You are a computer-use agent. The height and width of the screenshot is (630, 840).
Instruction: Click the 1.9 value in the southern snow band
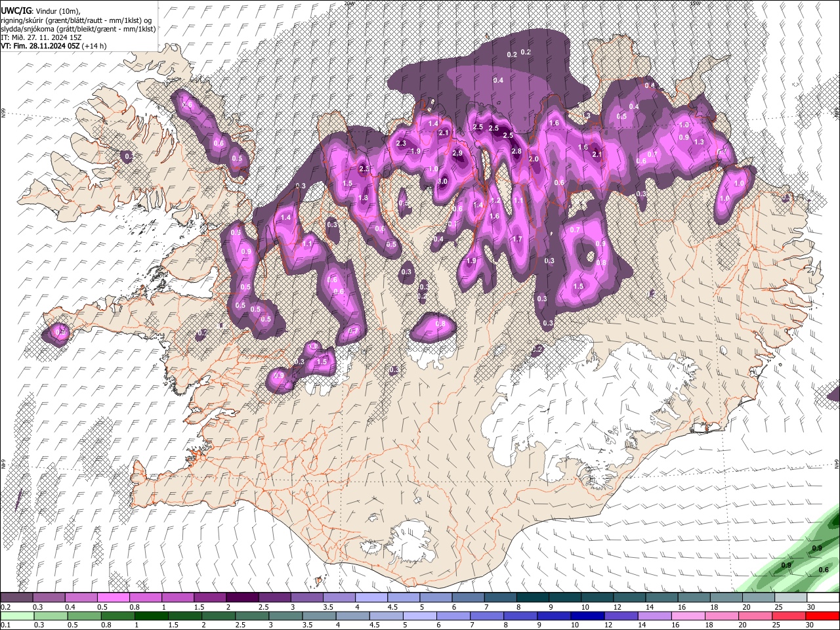click(x=471, y=261)
